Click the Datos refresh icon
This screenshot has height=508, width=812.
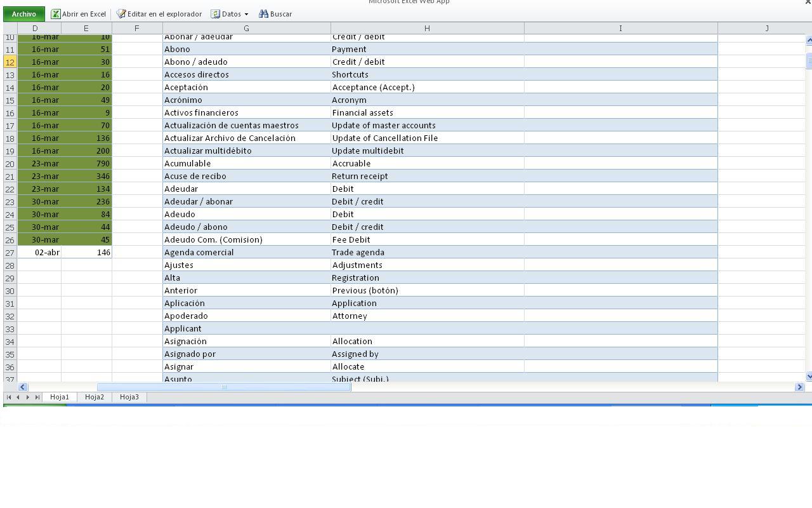pos(216,14)
